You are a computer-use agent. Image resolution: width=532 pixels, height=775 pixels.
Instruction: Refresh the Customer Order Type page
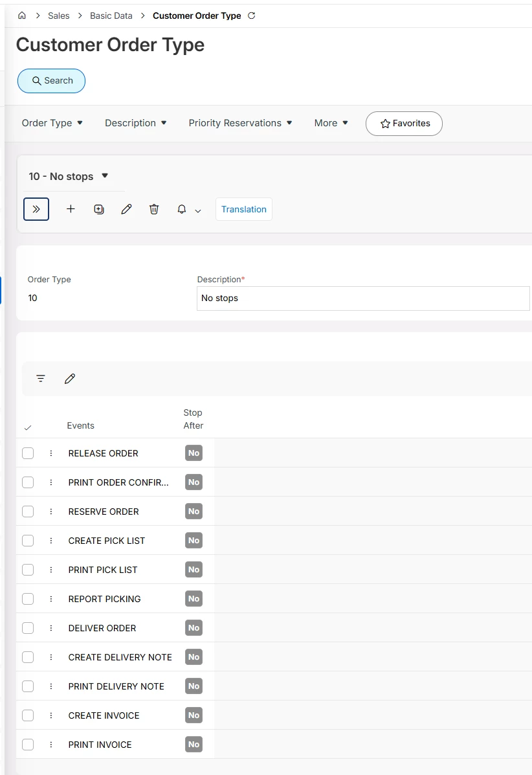251,16
